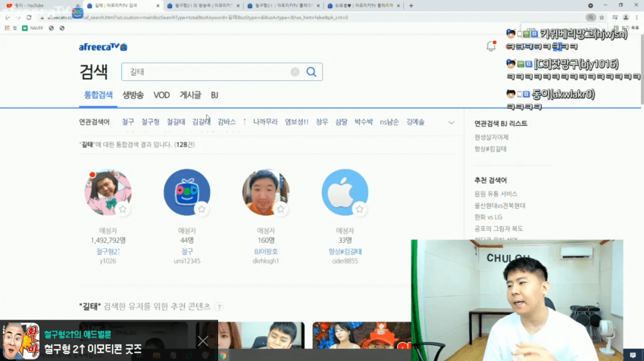Click recommended search 음원 유통 서비스
644x361 pixels.
(496, 194)
